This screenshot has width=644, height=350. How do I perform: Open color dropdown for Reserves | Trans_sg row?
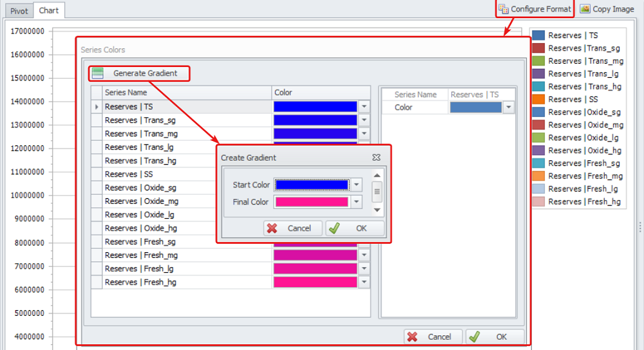pos(365,120)
